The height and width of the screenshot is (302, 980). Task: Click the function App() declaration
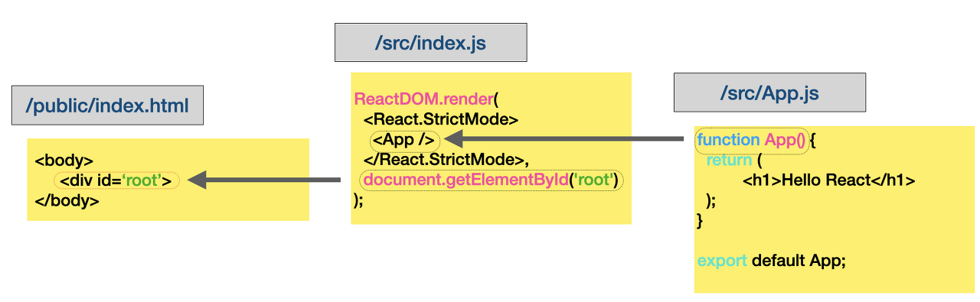751,141
